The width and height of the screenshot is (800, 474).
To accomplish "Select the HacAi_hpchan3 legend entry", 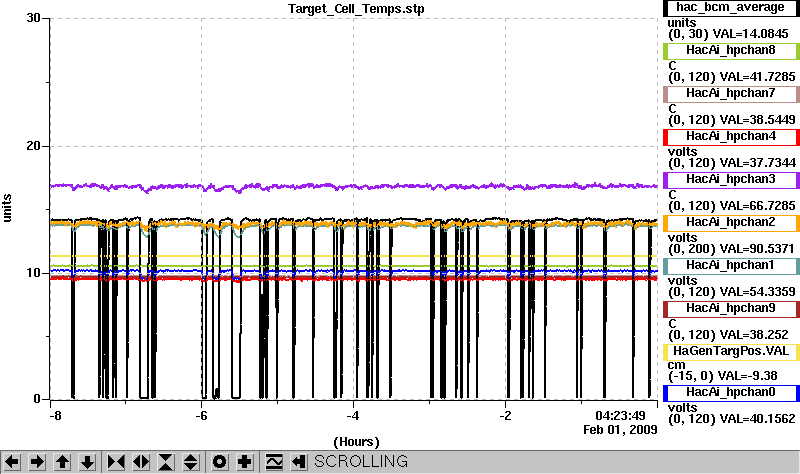I will (731, 180).
